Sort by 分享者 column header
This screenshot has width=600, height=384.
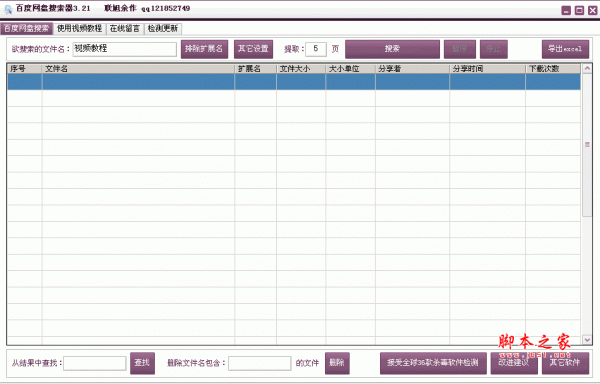tap(412, 69)
